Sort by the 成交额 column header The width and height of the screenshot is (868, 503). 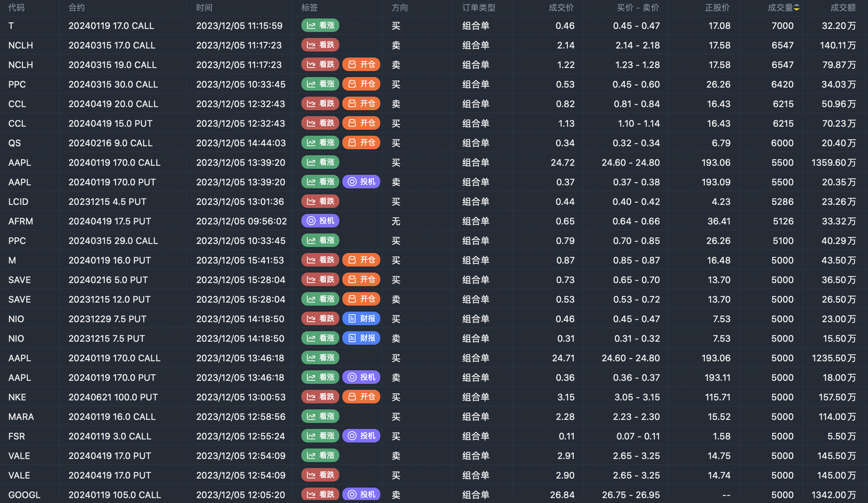[843, 8]
